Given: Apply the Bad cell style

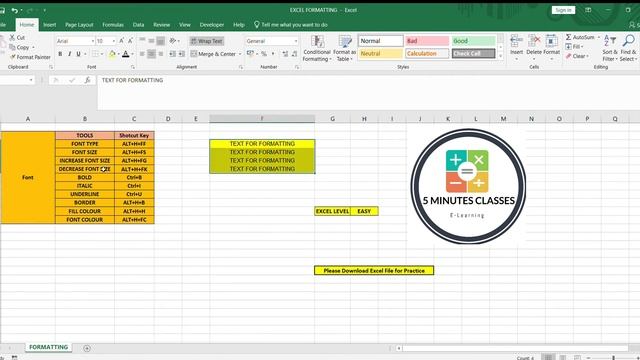Looking at the screenshot, I should (x=427, y=41).
